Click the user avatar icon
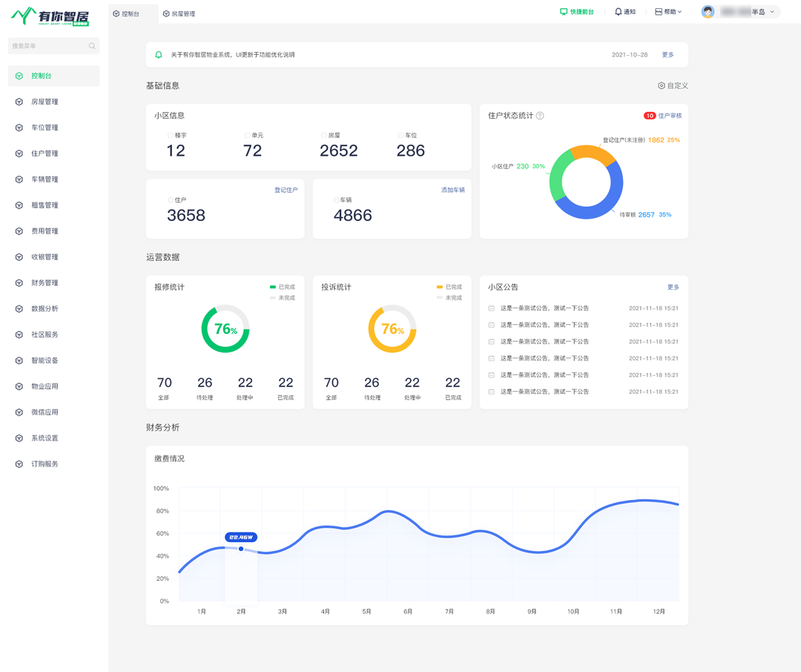This screenshot has width=801, height=672. click(x=708, y=12)
